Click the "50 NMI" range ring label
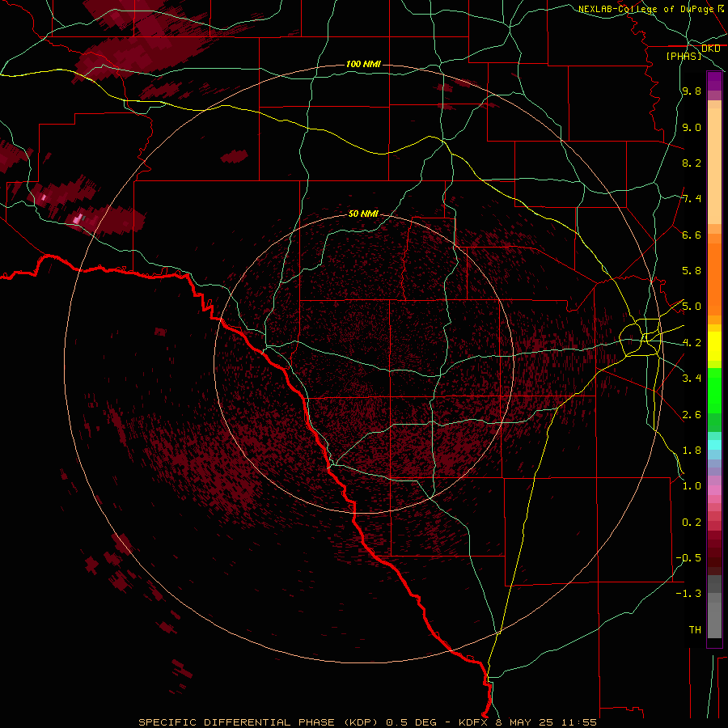 coord(363,214)
